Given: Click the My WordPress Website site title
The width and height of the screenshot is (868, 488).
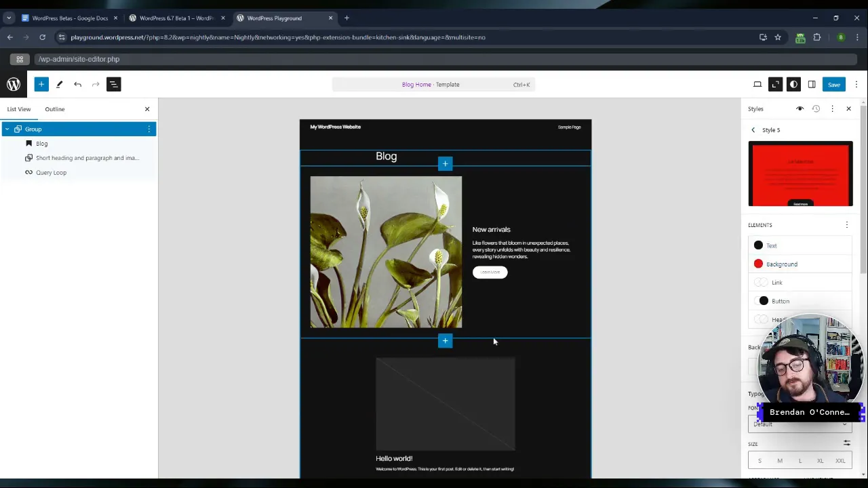Looking at the screenshot, I should [x=335, y=127].
